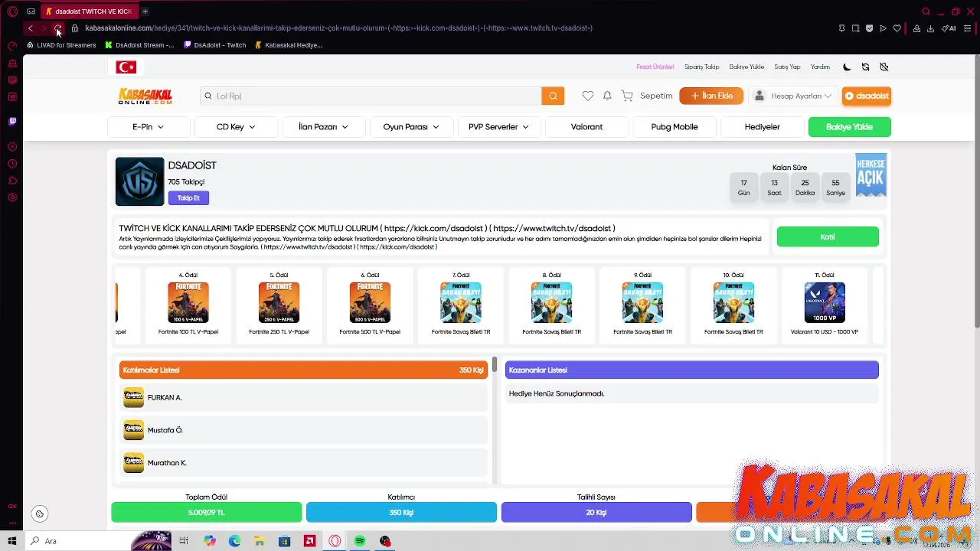The image size is (980, 551).
Task: Open Microsoft Edge from the taskbar
Action: point(234,541)
